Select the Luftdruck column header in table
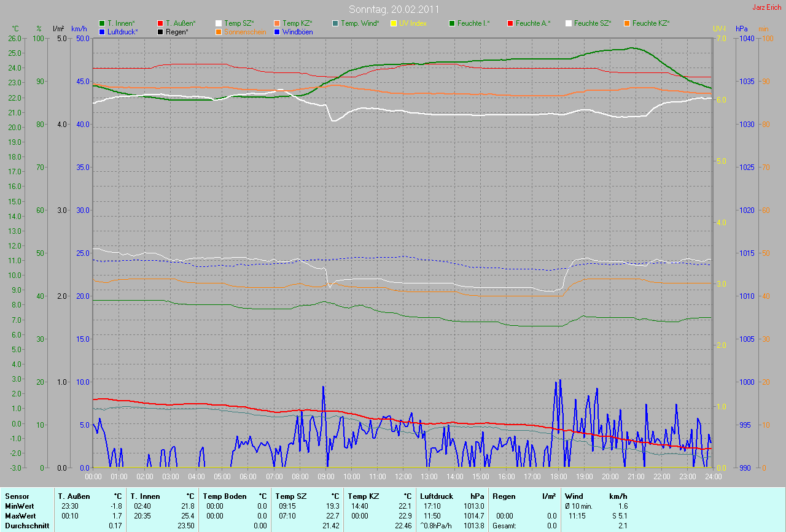 (436, 496)
